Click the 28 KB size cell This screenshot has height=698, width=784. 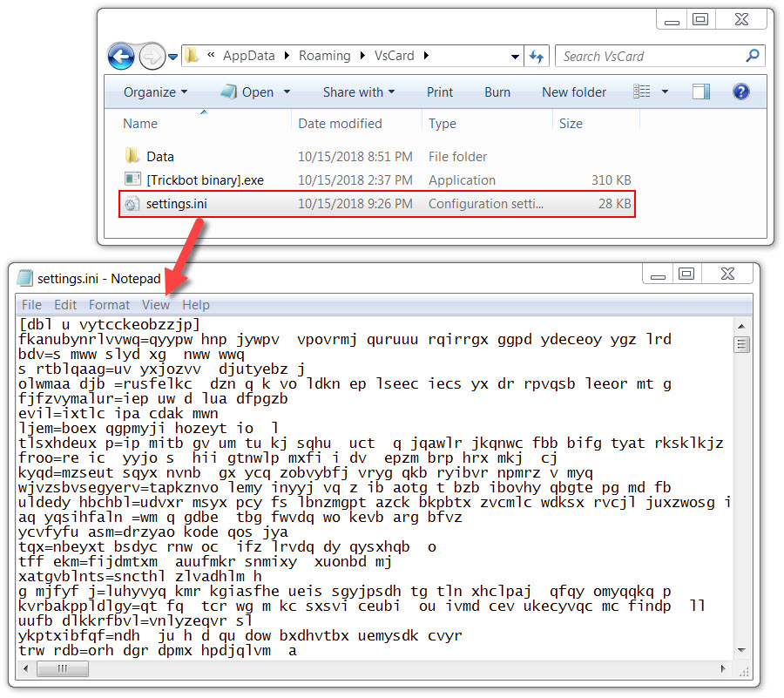(614, 204)
